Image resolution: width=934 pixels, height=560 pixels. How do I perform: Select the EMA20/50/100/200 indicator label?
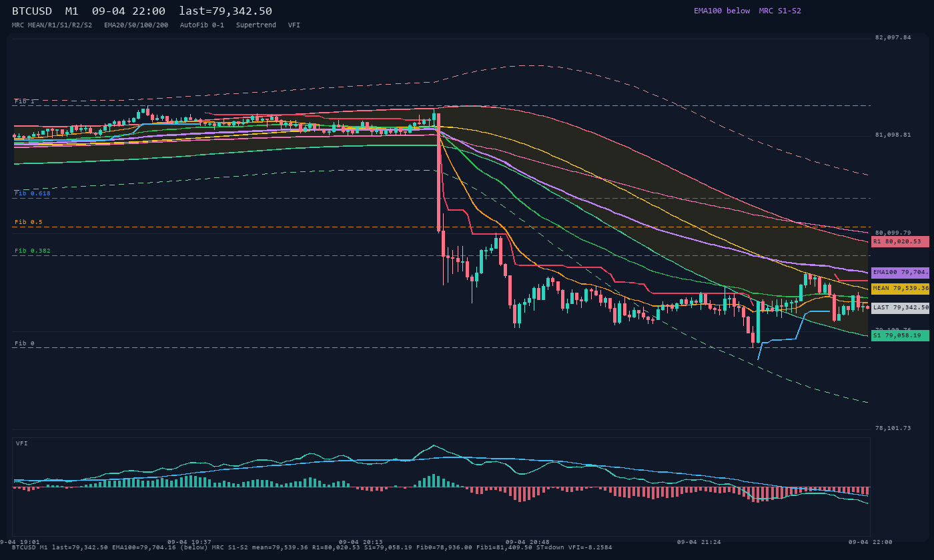click(x=136, y=25)
